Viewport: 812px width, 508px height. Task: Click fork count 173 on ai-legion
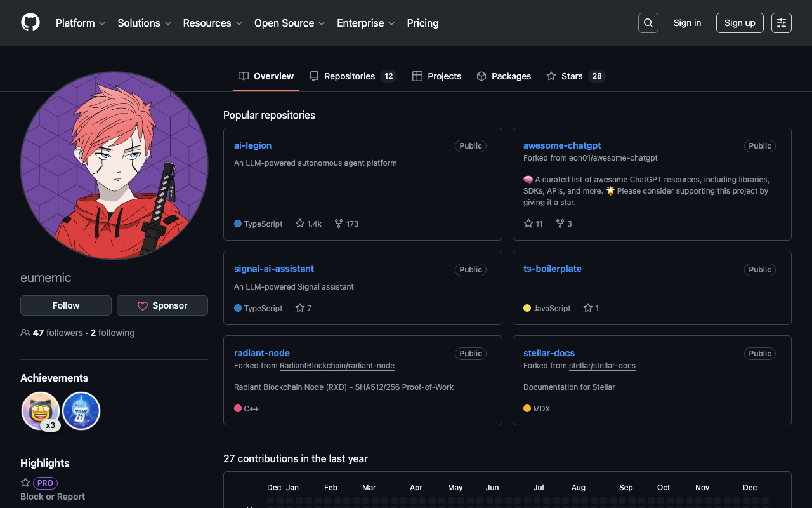click(x=347, y=224)
